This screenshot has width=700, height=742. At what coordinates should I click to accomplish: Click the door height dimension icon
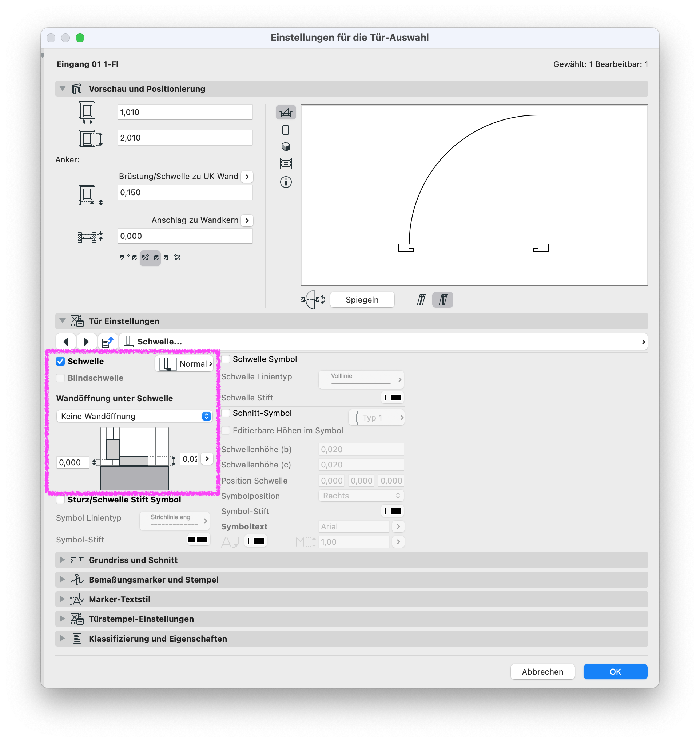point(90,138)
